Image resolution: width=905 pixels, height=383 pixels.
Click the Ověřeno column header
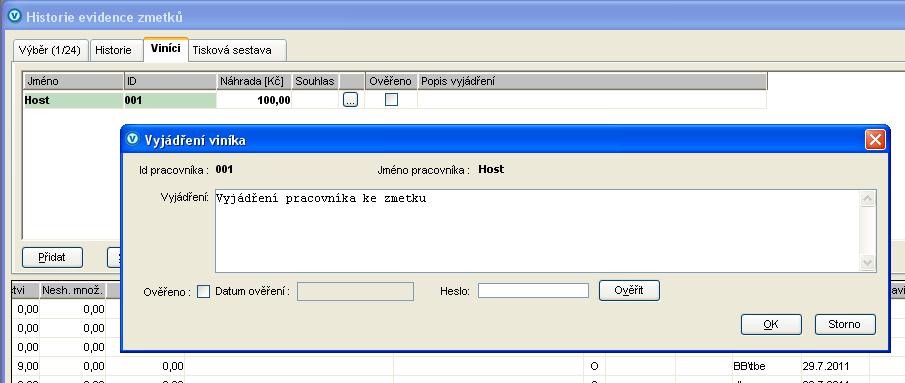point(391,81)
